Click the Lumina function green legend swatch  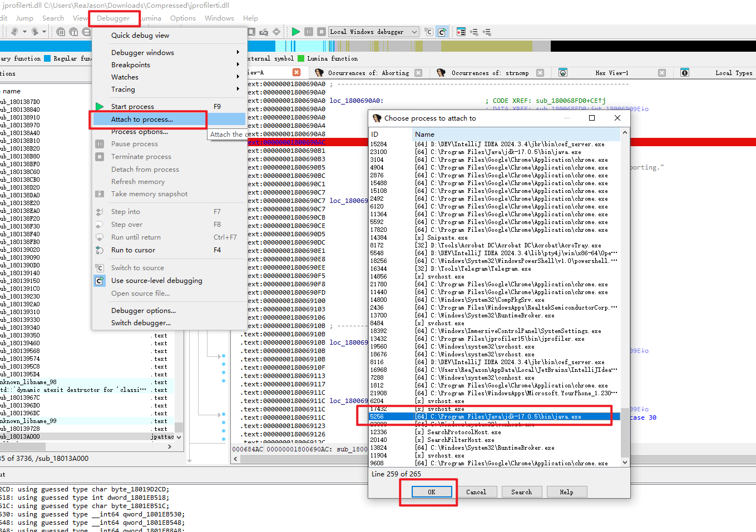301,58
